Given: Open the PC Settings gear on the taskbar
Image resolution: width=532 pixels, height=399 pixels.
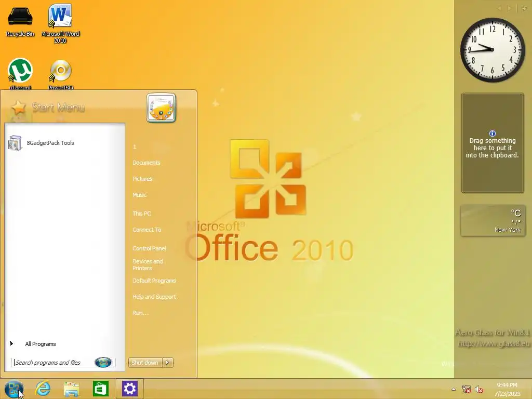Looking at the screenshot, I should [129, 389].
